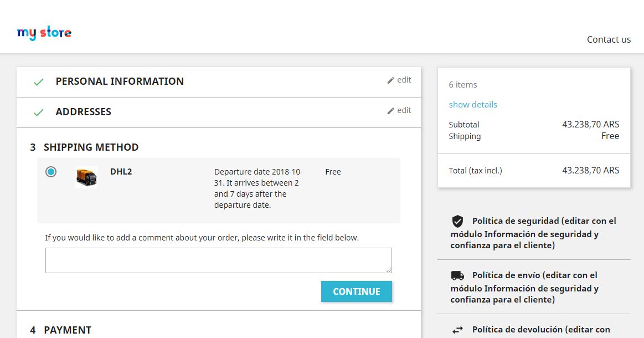The image size is (644, 338).
Task: Expand cart summary with show details
Action: point(473,104)
